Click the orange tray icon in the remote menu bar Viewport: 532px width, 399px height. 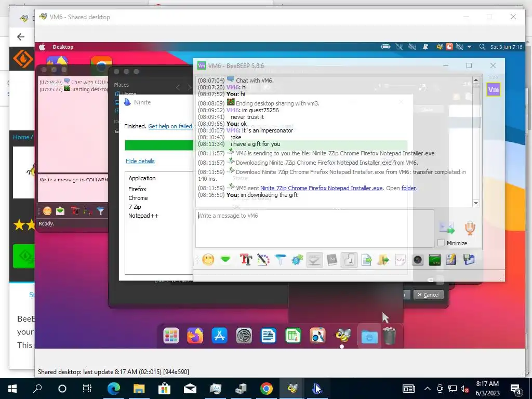point(449,47)
